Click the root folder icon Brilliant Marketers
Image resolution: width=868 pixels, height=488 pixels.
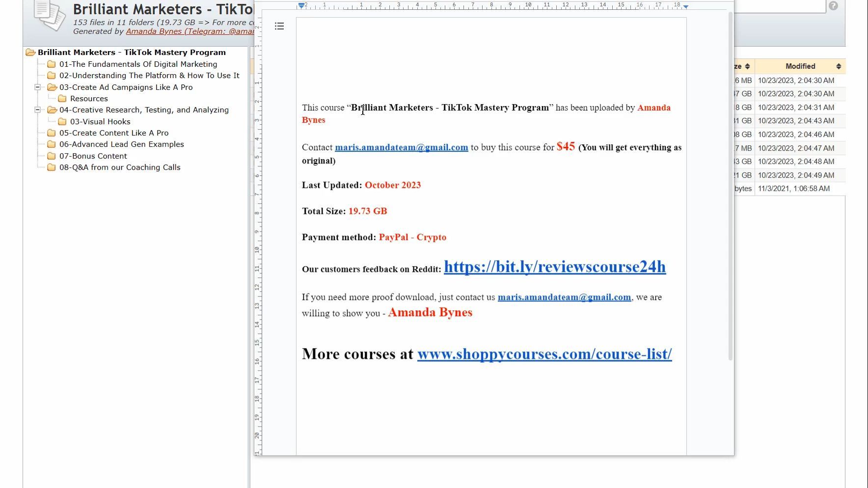(x=30, y=52)
